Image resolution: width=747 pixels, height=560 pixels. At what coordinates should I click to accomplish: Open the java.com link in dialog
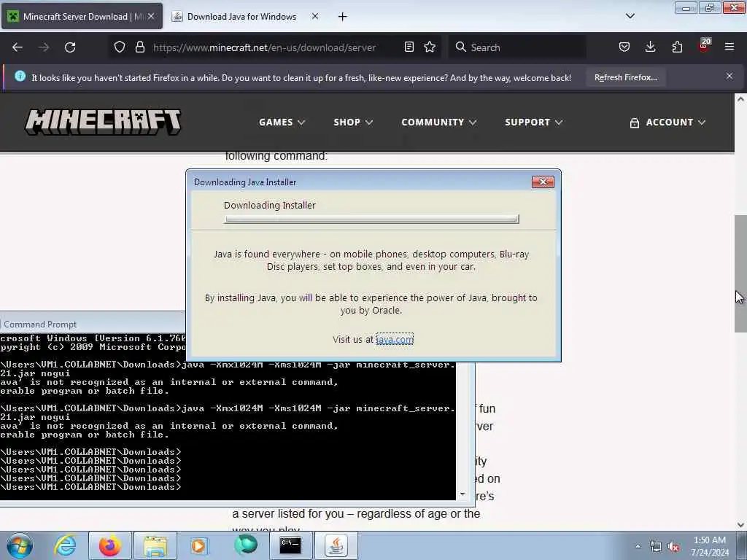click(395, 339)
